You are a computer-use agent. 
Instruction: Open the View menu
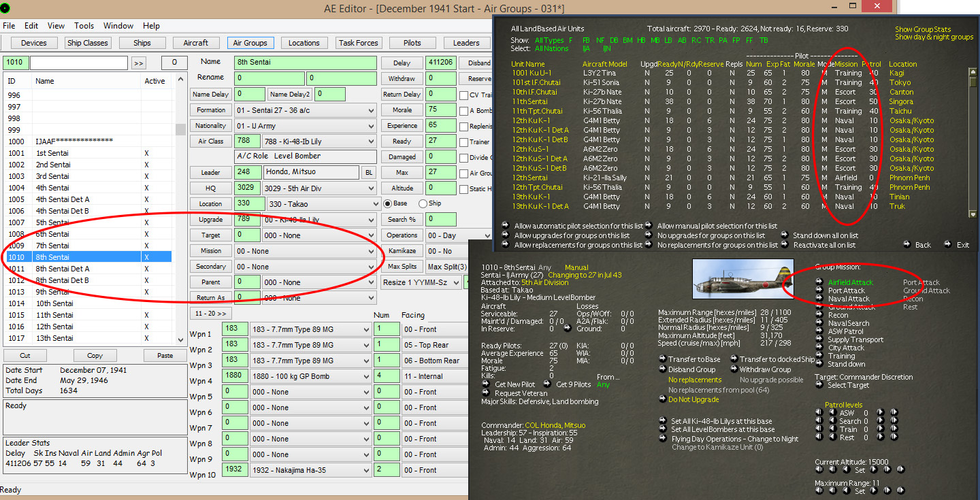click(56, 26)
